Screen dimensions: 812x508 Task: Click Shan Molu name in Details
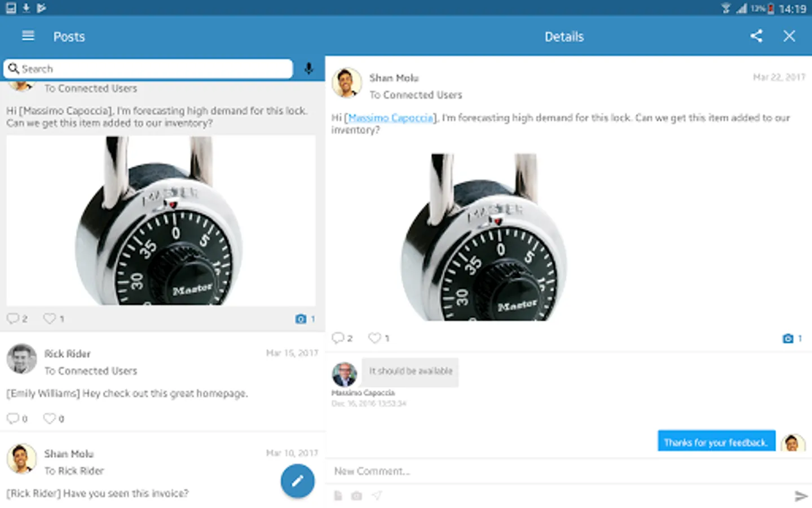point(394,78)
